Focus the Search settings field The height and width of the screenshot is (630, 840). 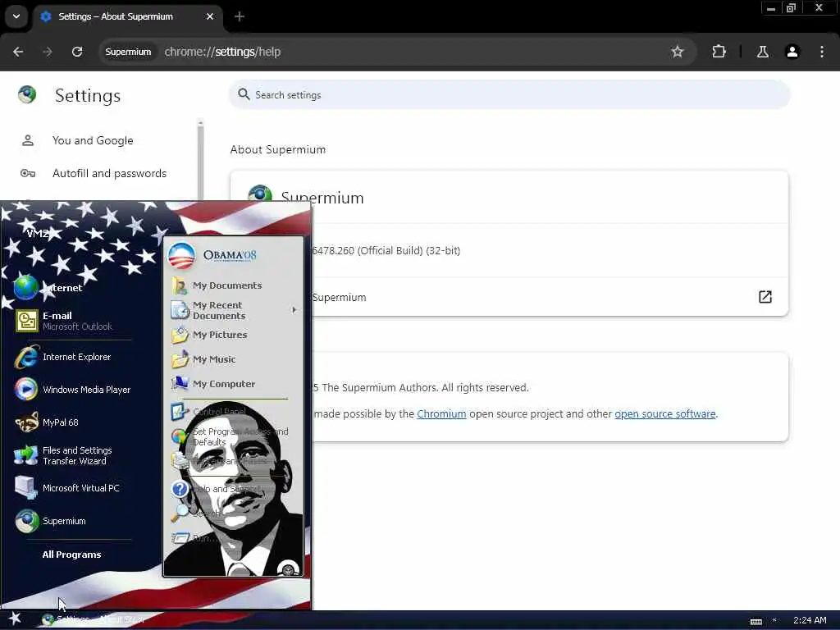(x=509, y=95)
